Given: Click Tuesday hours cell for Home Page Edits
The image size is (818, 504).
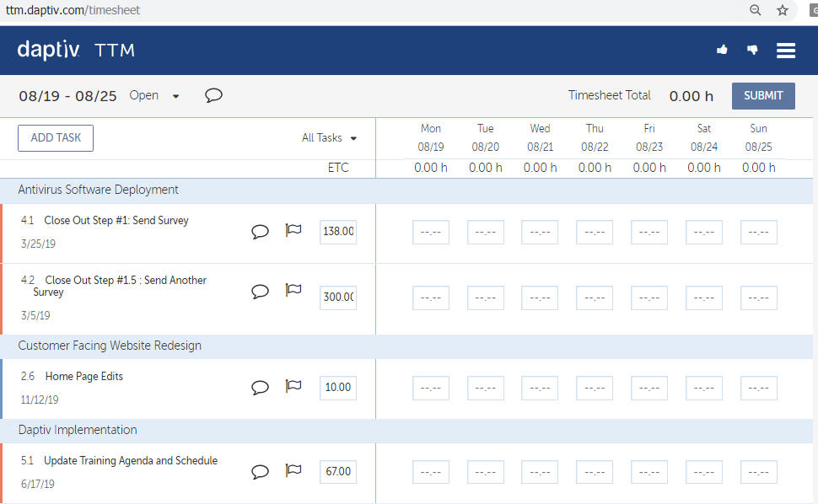Looking at the screenshot, I should pyautogui.click(x=486, y=389).
